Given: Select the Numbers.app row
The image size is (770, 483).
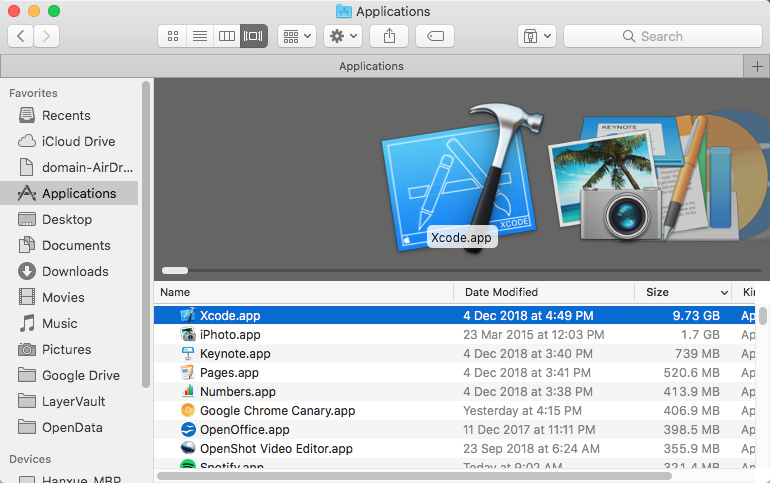Looking at the screenshot, I should tap(455, 392).
